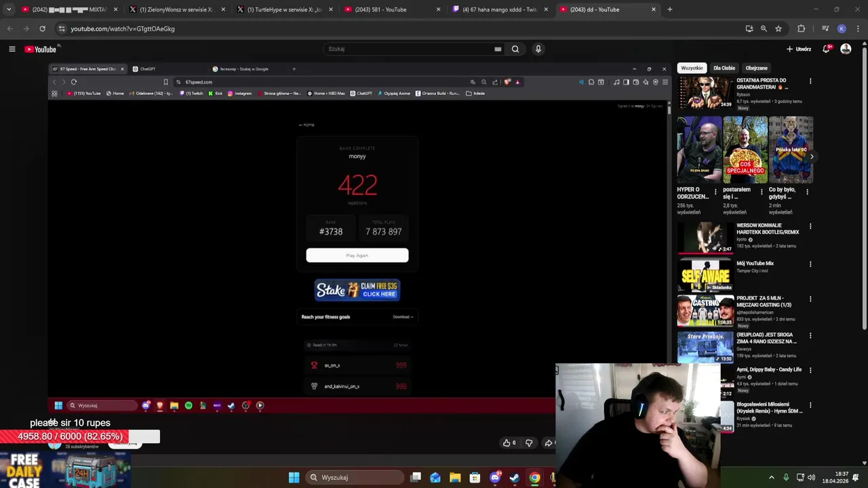Like the video with thumbs up
The image size is (868, 488).
tap(509, 443)
